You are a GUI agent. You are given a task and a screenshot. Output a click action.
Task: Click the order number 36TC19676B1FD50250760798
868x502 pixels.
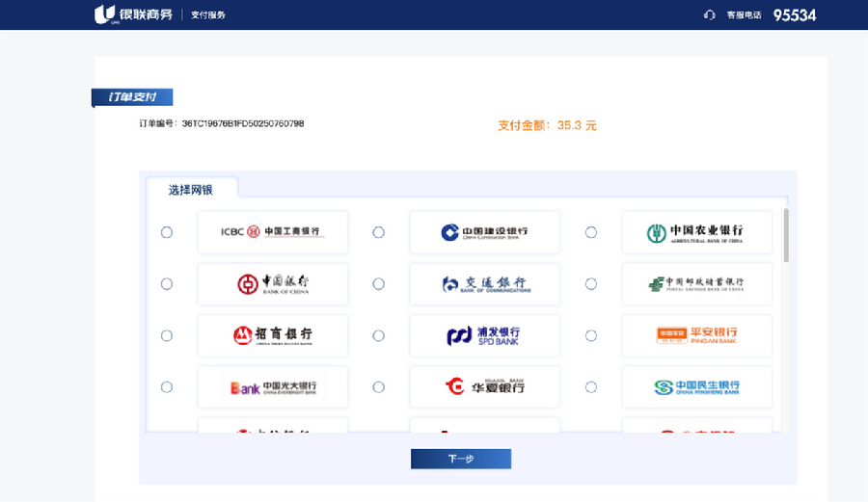(243, 123)
